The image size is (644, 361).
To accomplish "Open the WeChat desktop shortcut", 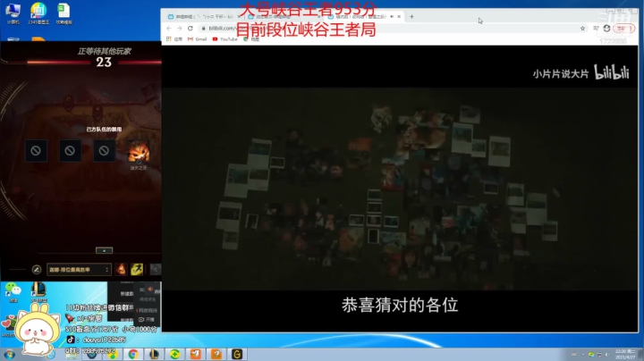I will point(13,292).
